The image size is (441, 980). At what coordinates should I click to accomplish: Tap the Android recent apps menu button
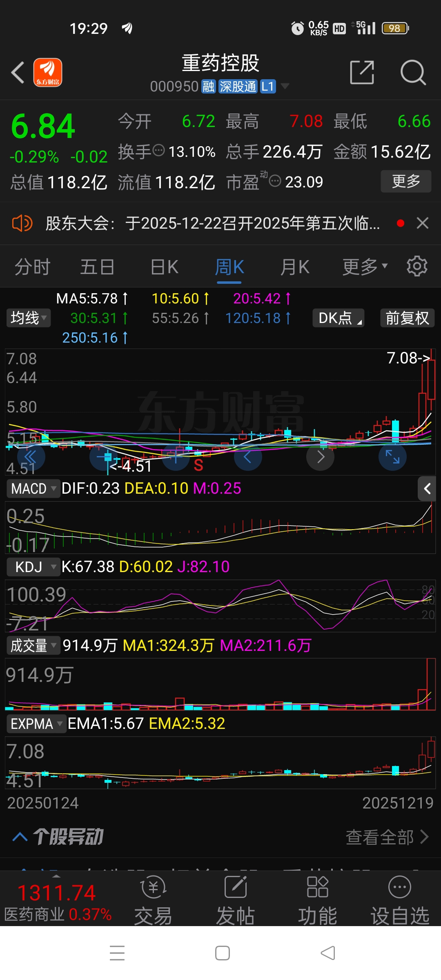[x=117, y=953]
